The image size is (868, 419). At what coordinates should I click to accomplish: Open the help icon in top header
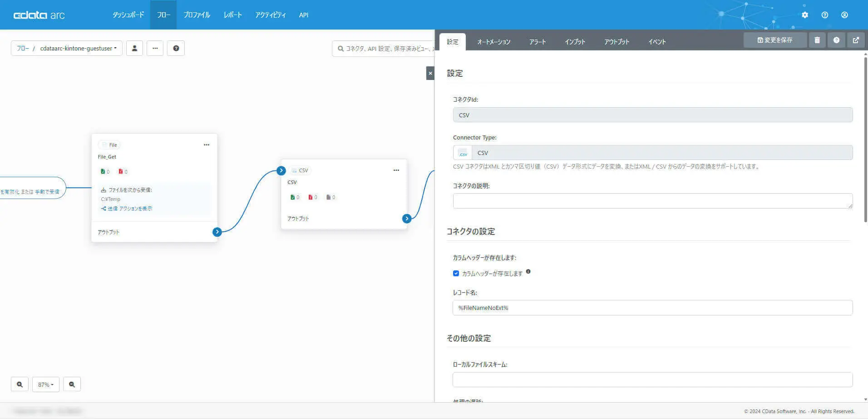(x=825, y=15)
